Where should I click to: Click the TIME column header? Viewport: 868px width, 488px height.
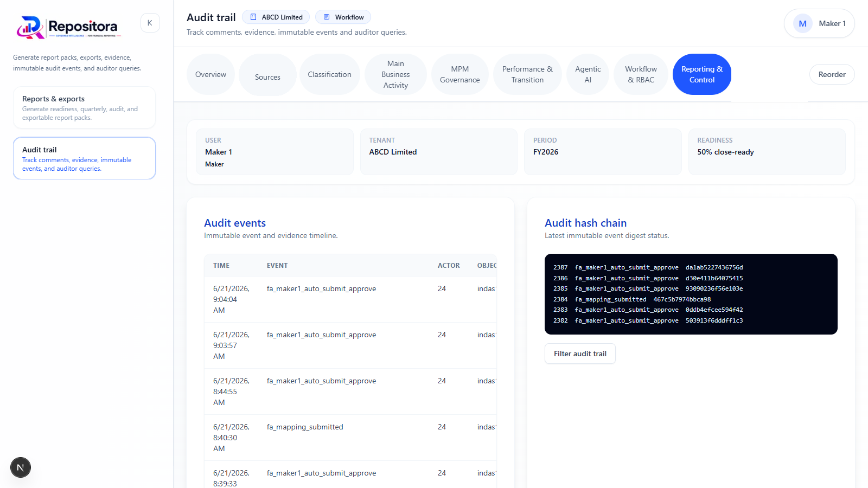coord(221,266)
